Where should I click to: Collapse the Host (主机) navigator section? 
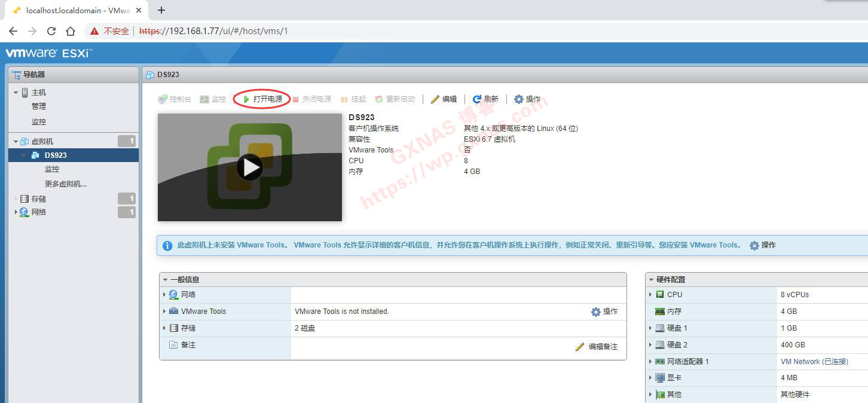click(x=16, y=93)
